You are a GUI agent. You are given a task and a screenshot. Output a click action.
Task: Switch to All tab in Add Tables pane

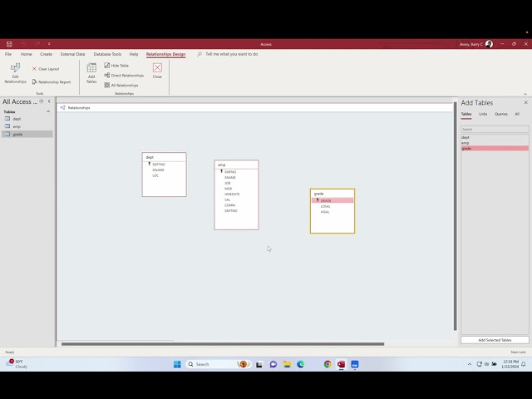click(517, 114)
